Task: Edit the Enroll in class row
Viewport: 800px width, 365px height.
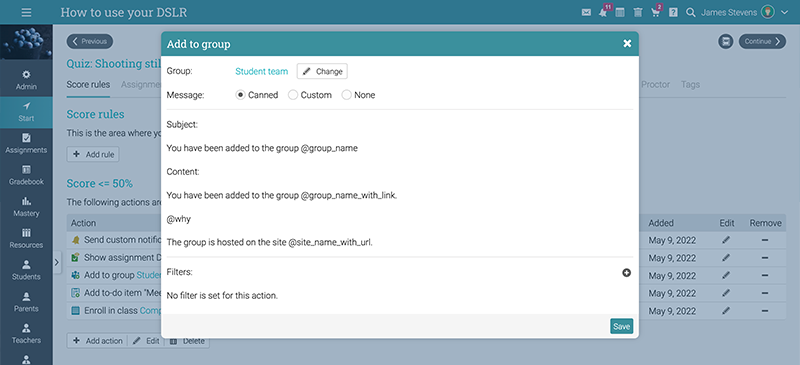Action: click(x=727, y=311)
